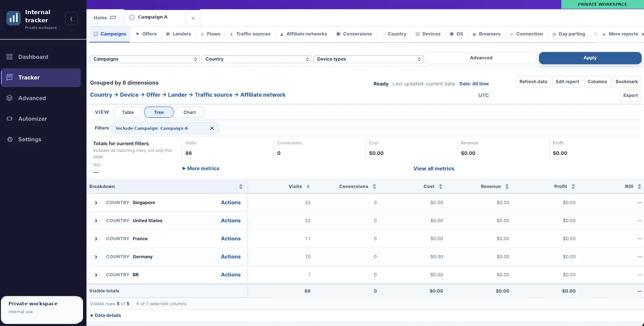
Task: Open the Device types dropdown
Action: click(368, 59)
